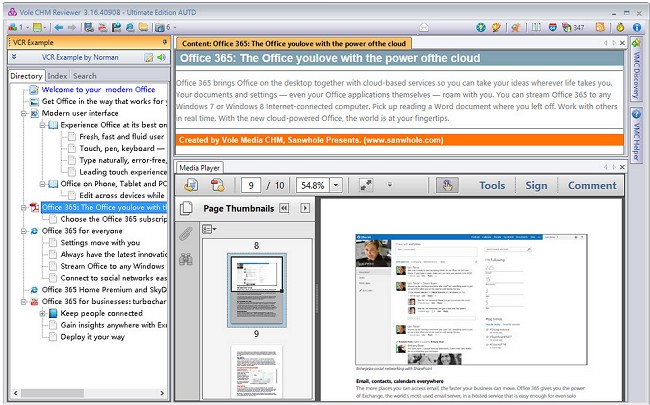Open the Tools pane in the PDF viewer

tap(492, 185)
